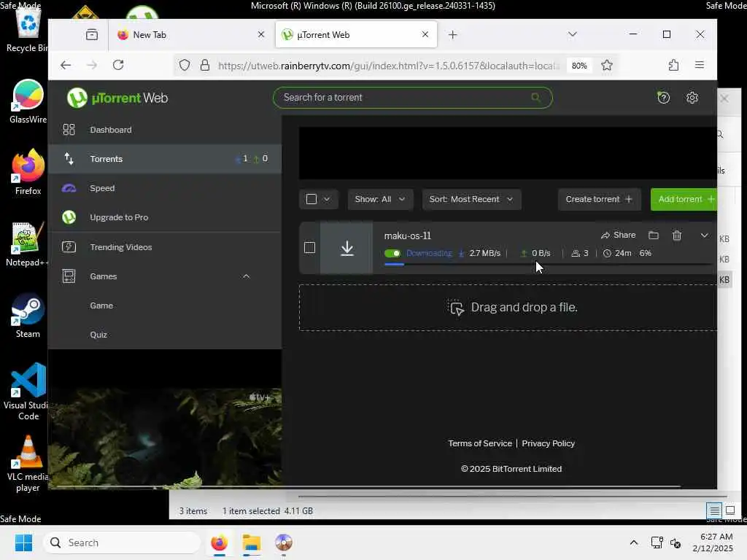Open Firefox recent browsing view icon
747x560 pixels.
pyautogui.click(x=92, y=35)
